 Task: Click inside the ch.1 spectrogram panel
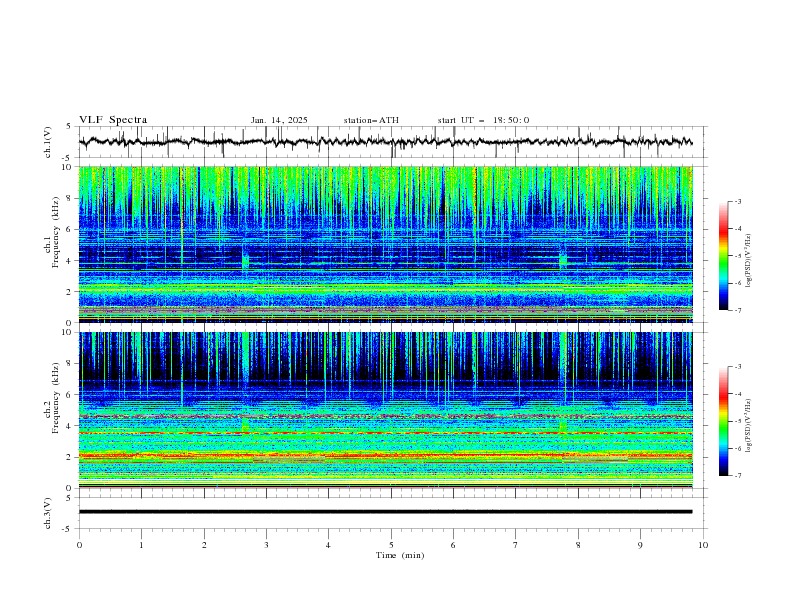386,244
